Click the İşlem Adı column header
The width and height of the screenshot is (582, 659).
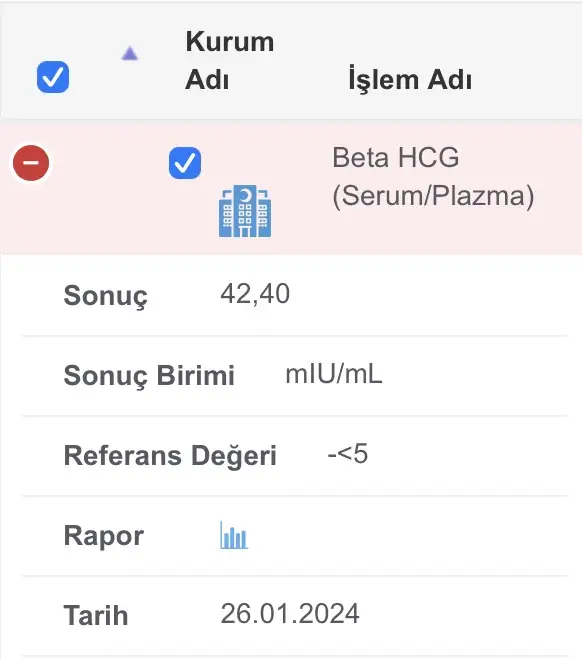[410, 79]
